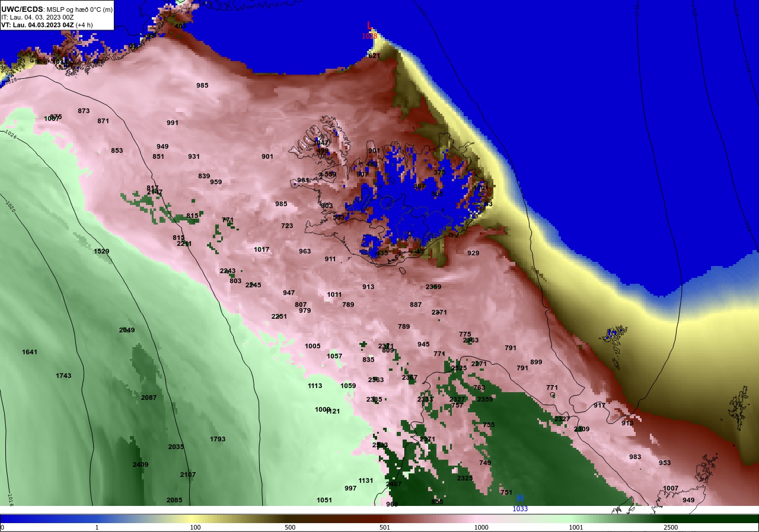The width and height of the screenshot is (759, 532).
Task: Click the blue H high-pressure marker
Action: tap(520, 498)
